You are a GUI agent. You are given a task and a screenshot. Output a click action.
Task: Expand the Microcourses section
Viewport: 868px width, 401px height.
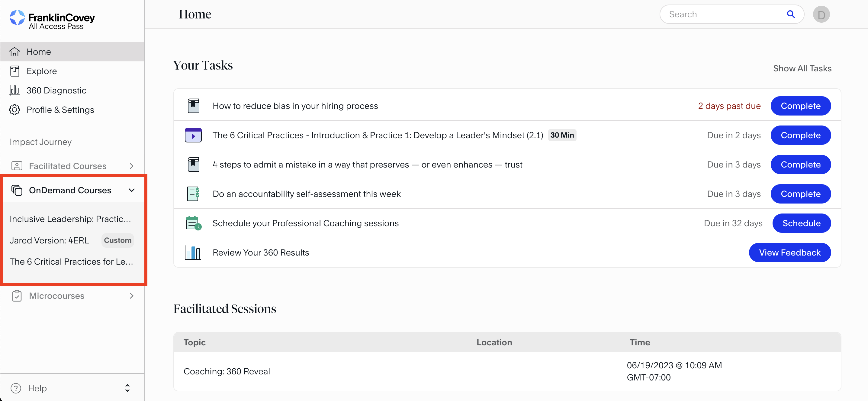tap(131, 296)
